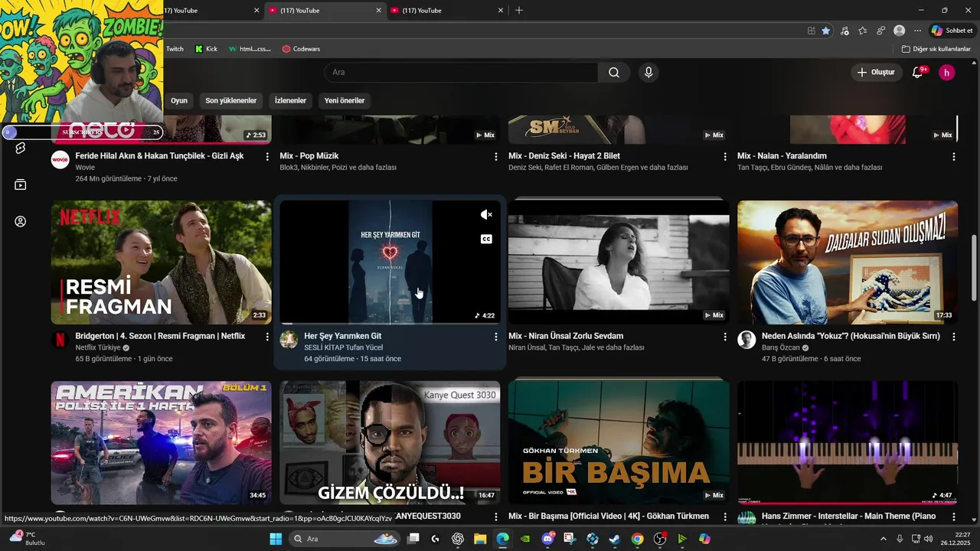Click the YouTube search magnifier button
This screenshot has height=551, width=980.
(x=614, y=73)
